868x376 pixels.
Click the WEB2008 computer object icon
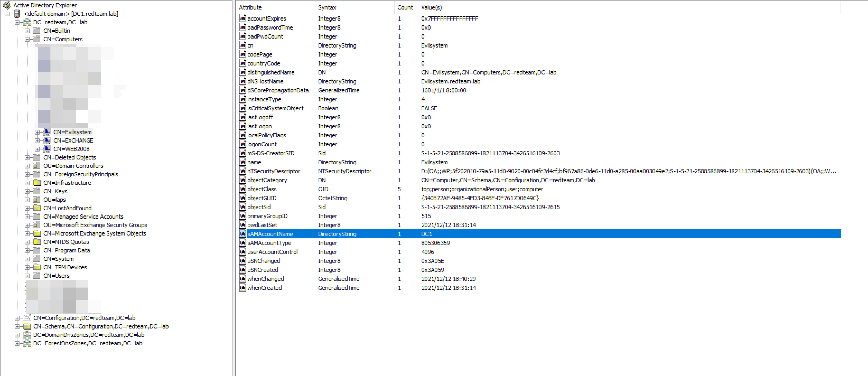48,149
